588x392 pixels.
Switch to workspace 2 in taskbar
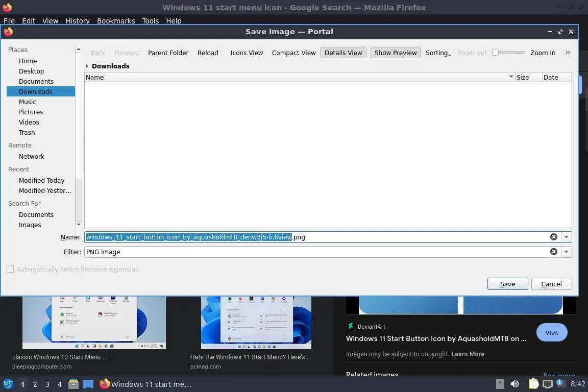pos(35,384)
